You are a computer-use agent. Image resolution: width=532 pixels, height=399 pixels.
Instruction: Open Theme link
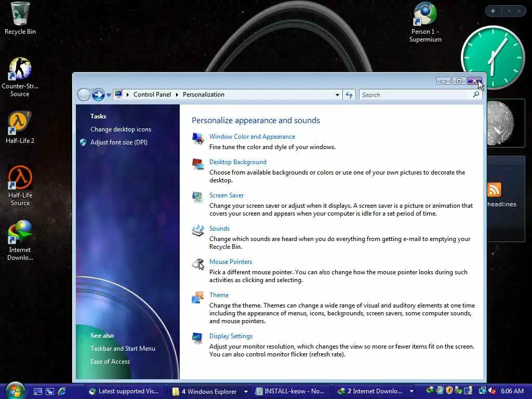(x=219, y=295)
